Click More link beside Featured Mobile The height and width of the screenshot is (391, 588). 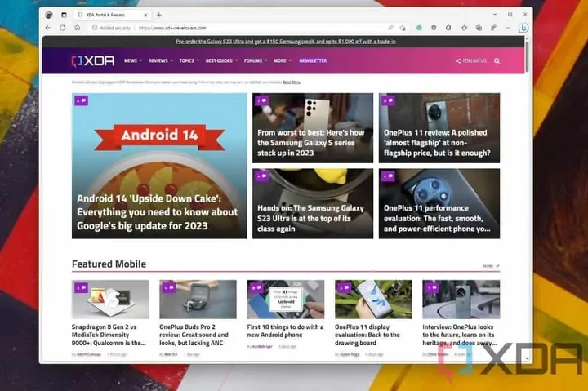coord(491,266)
